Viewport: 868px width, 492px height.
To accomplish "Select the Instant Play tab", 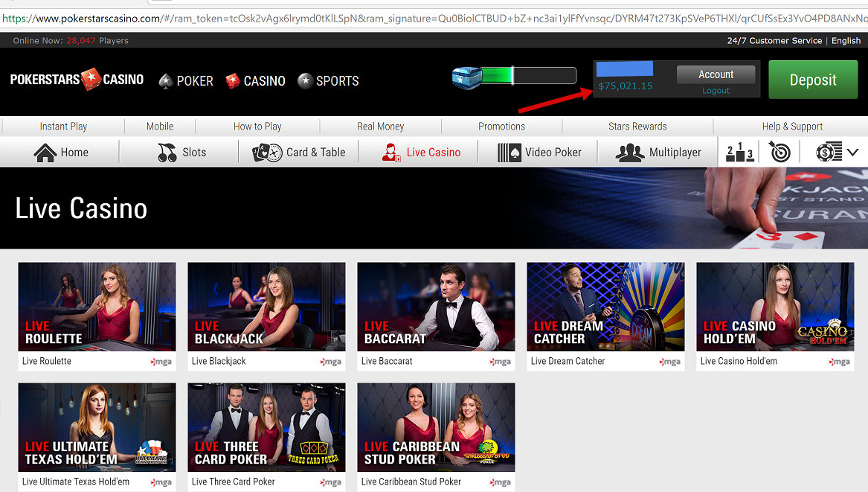I will click(63, 127).
